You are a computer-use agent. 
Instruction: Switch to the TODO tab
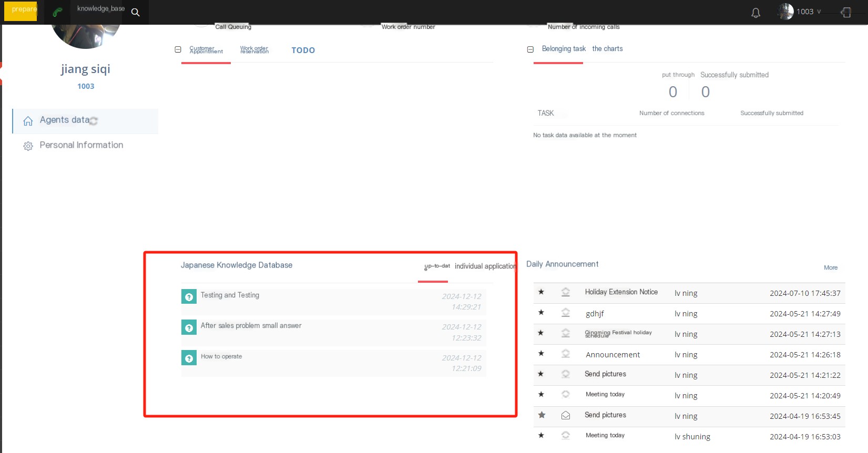(303, 50)
